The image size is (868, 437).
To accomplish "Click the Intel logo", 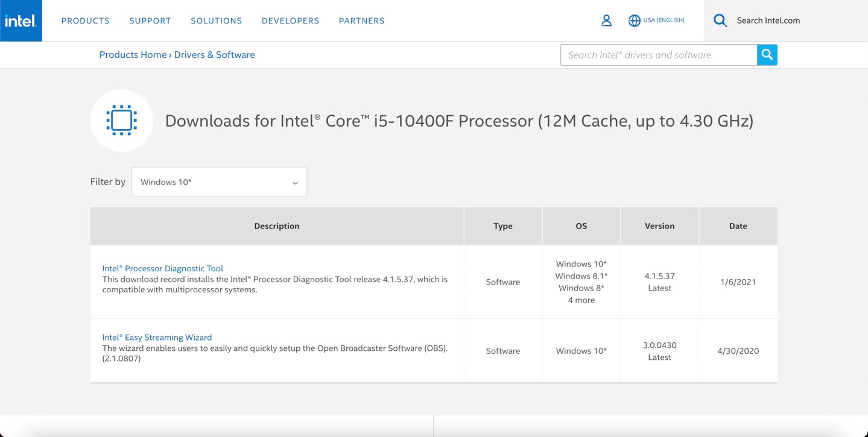I will [21, 20].
